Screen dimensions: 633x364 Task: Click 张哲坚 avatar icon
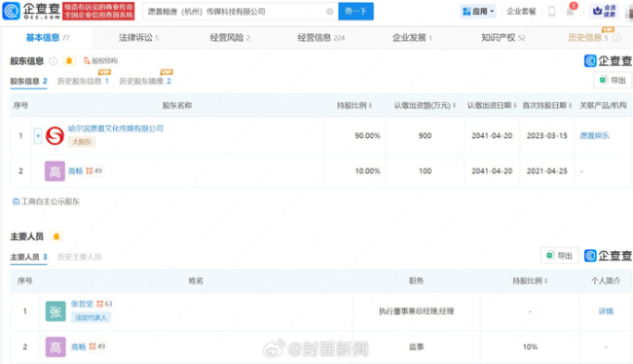point(56,311)
